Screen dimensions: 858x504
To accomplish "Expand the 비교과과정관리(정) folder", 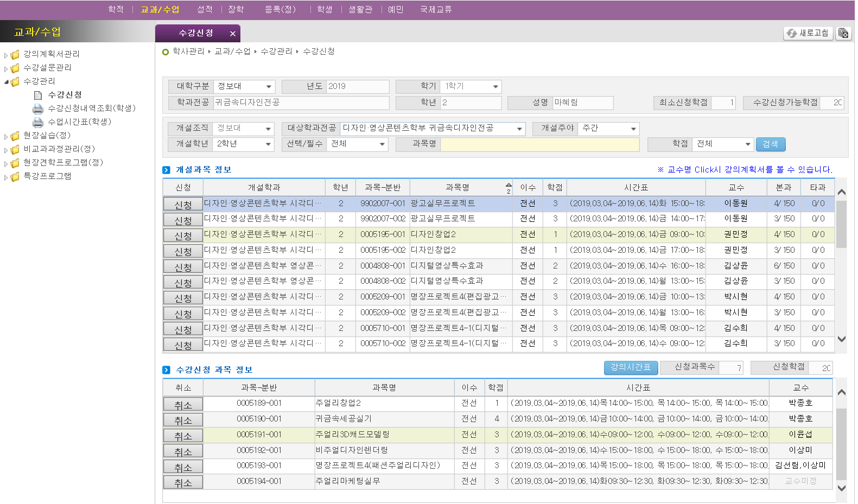I will click(6, 150).
